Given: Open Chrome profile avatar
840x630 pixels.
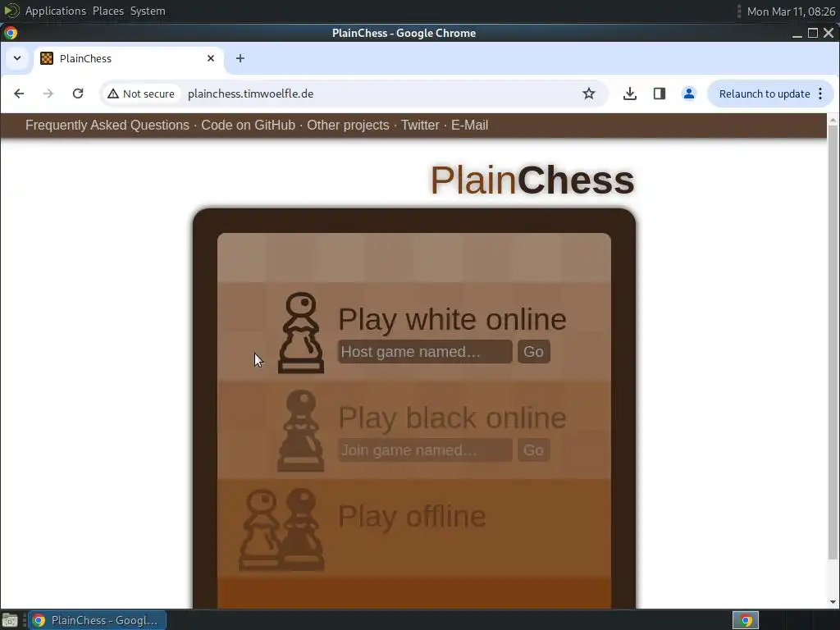Looking at the screenshot, I should pos(689,94).
